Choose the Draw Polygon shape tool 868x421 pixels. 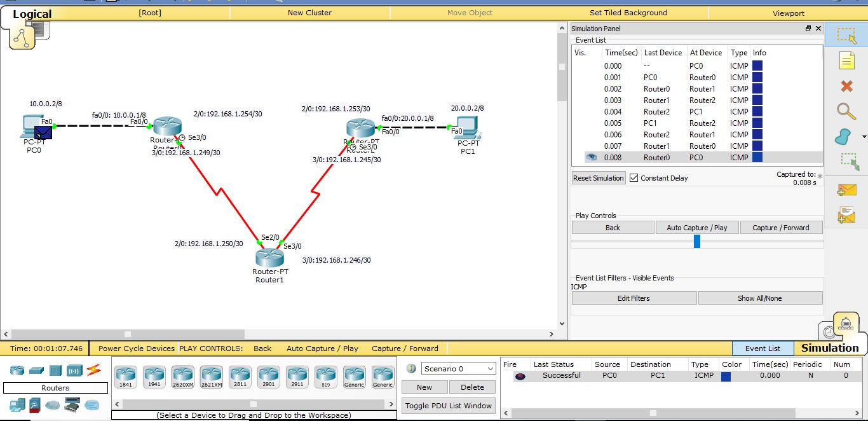click(843, 136)
